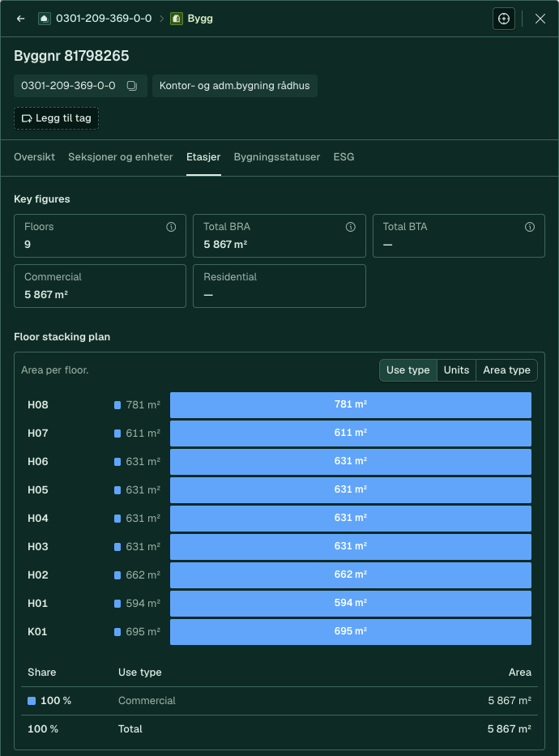Open the Total BRA info icon
Image resolution: width=559 pixels, height=756 pixels.
point(350,227)
